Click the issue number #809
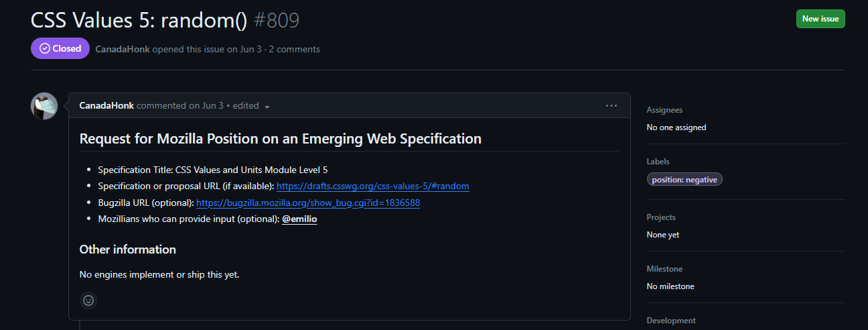The image size is (868, 330). tap(277, 20)
